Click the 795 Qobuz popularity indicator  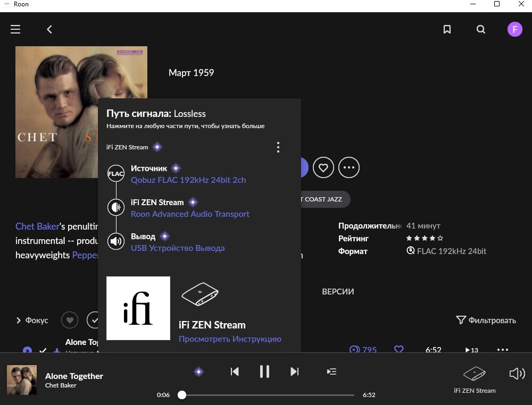363,349
